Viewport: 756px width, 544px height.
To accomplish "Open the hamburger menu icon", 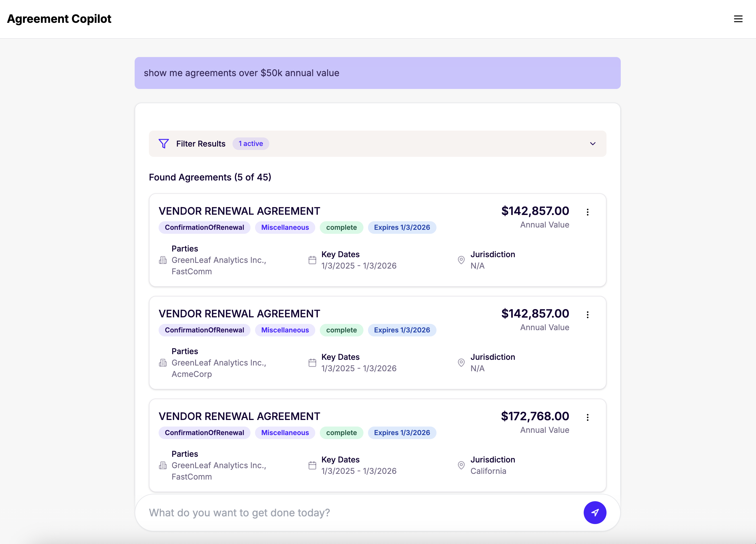I will click(x=738, y=19).
